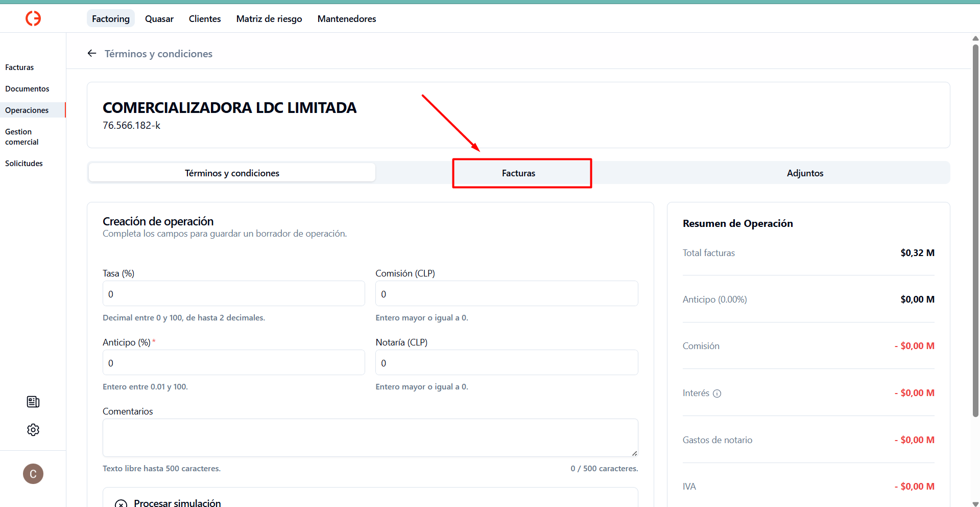The image size is (980, 507).
Task: Switch to the Adjuntos tab
Action: (804, 173)
